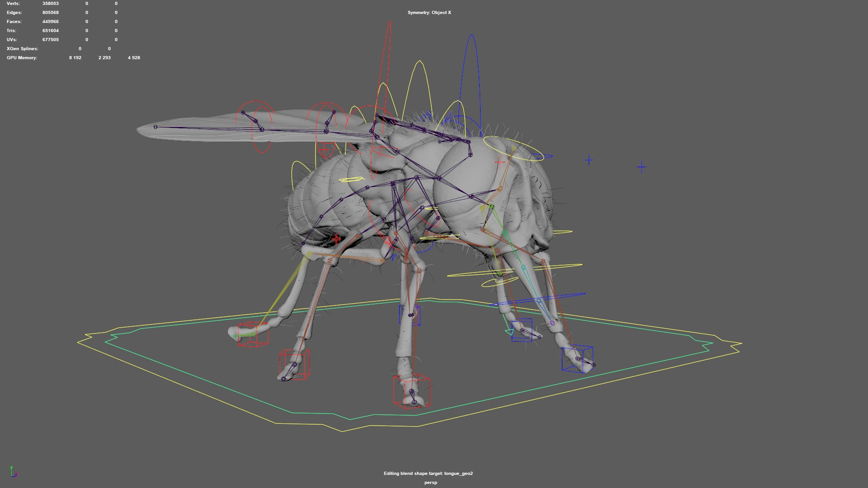
Task: Click the Faces count 449966
Action: 51,22
